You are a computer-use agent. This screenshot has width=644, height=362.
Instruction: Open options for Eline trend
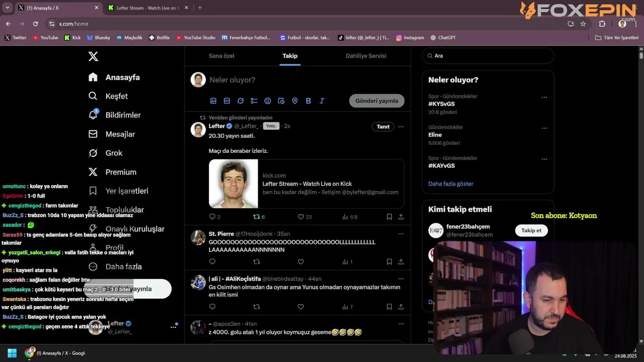coord(544,128)
